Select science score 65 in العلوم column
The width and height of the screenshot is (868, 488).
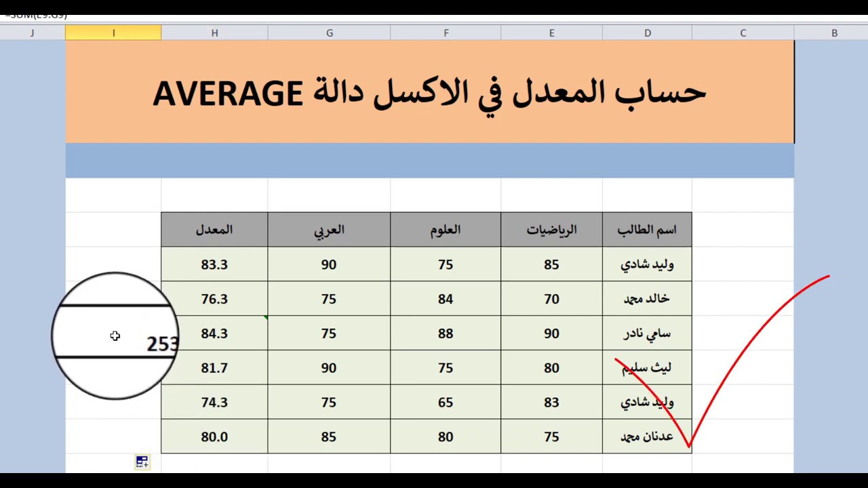[446, 402]
